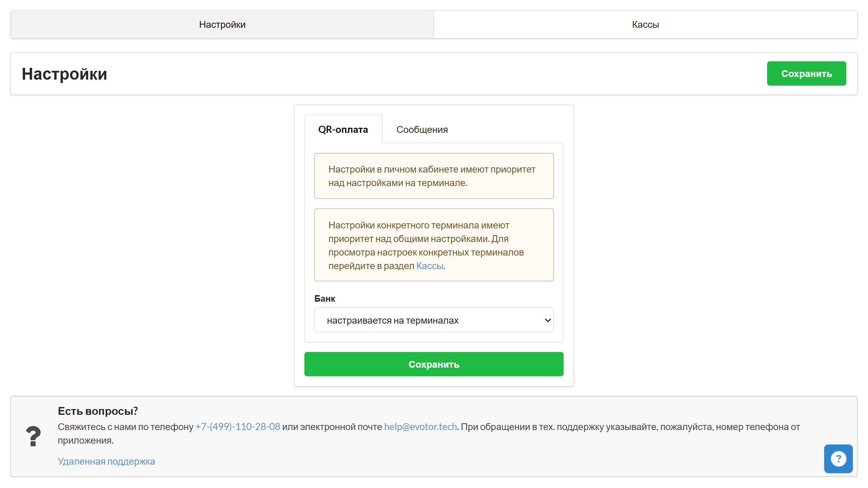Open the Банк dropdown

tap(433, 320)
